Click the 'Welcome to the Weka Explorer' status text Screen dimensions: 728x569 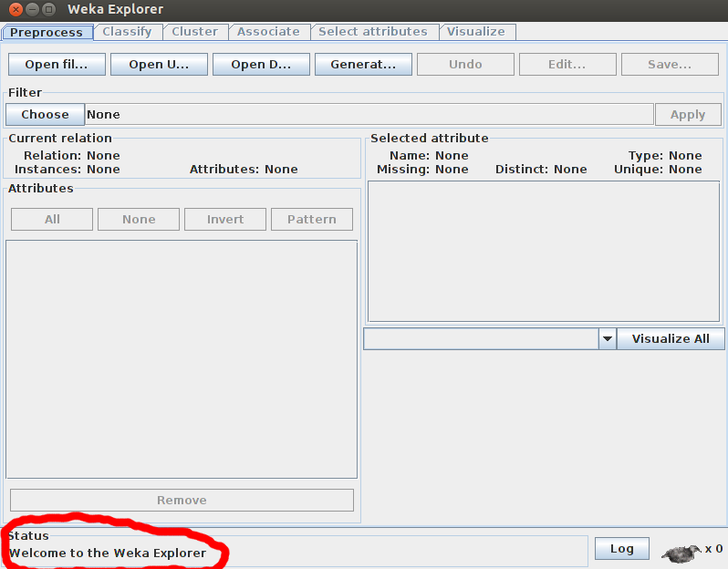(108, 553)
